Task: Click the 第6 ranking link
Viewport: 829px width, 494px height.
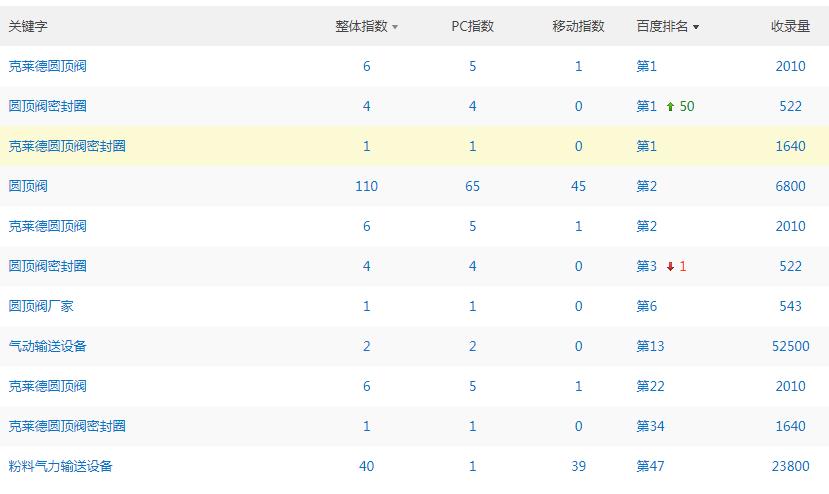Action: pos(646,306)
